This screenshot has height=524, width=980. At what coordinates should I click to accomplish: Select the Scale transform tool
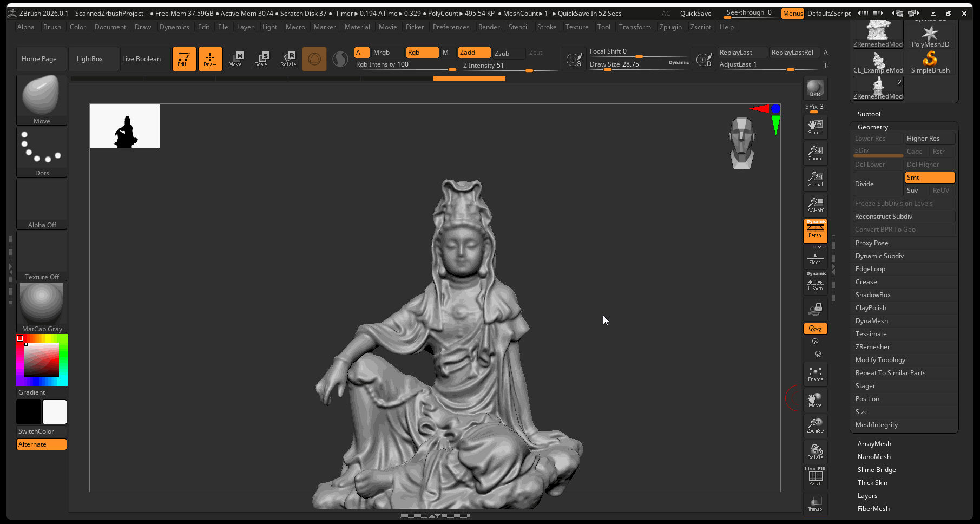pyautogui.click(x=261, y=58)
